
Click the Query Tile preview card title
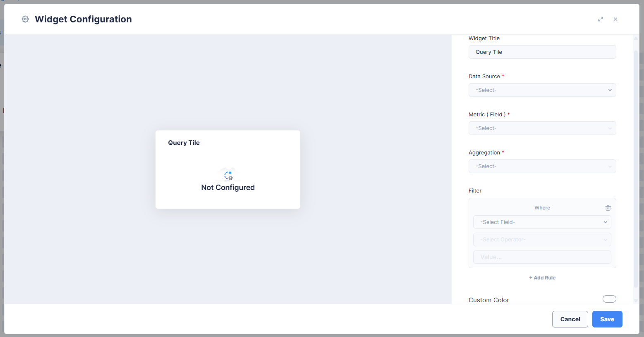[x=184, y=143]
